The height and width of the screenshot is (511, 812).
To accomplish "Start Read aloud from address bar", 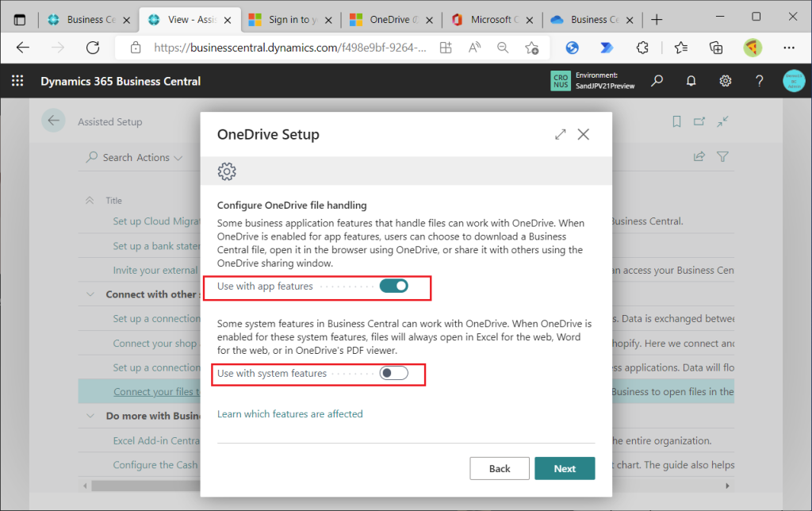I will pyautogui.click(x=474, y=48).
